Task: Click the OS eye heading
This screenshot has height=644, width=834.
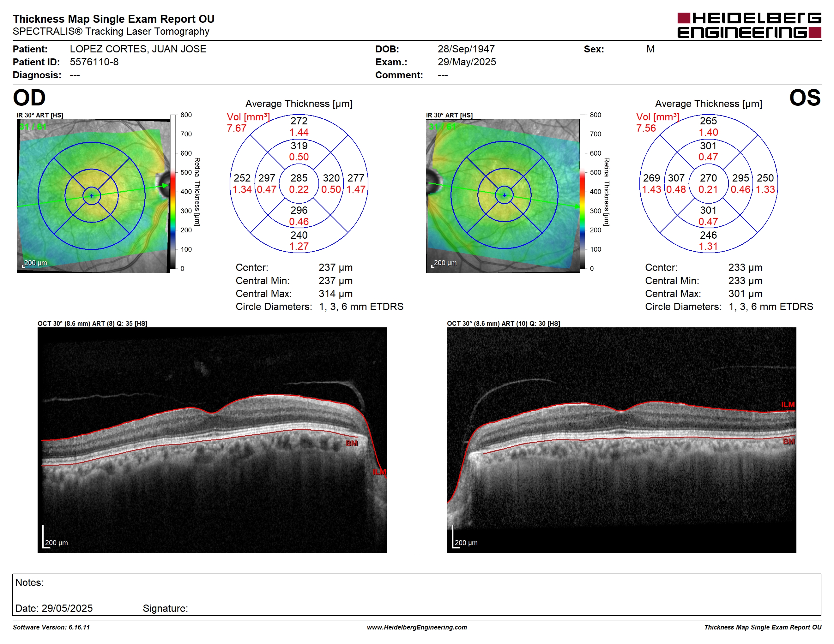Action: pyautogui.click(x=805, y=98)
